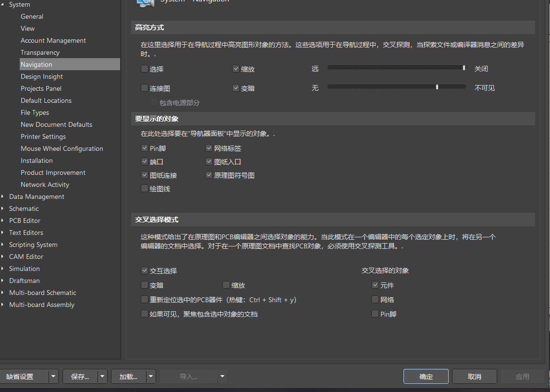
Task: Open the 缺省设置 dropdown arrow
Action: tap(53, 376)
